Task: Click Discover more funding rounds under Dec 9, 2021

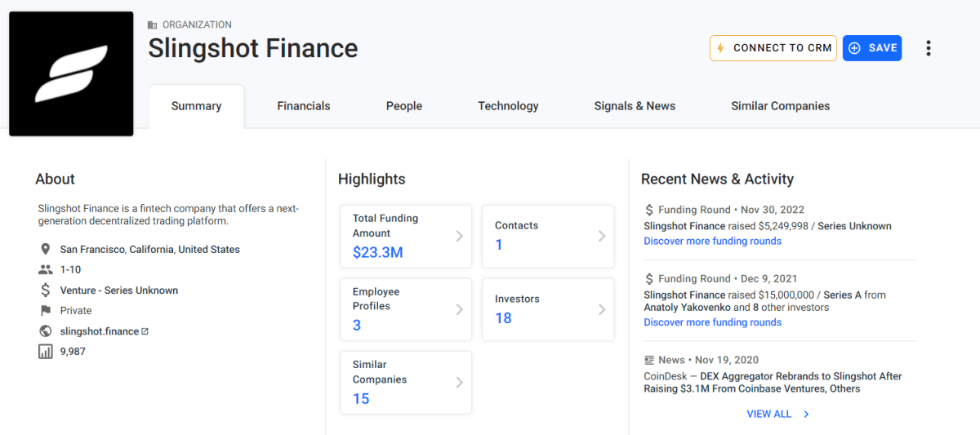Action: (712, 322)
